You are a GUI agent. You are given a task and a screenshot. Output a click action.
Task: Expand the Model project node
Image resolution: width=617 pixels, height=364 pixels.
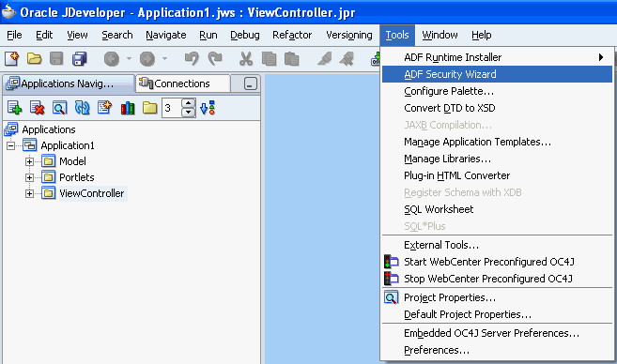point(29,161)
